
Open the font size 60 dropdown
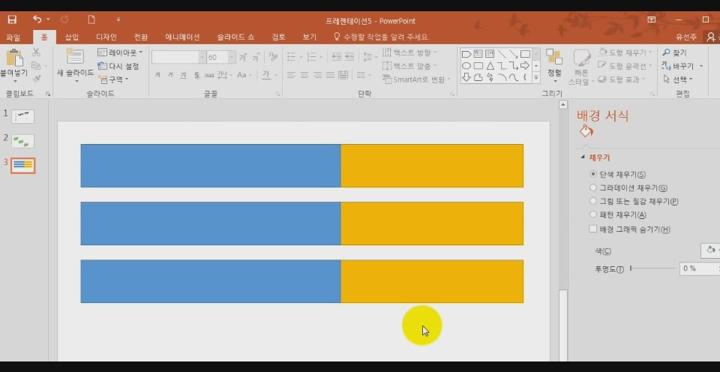coord(232,57)
